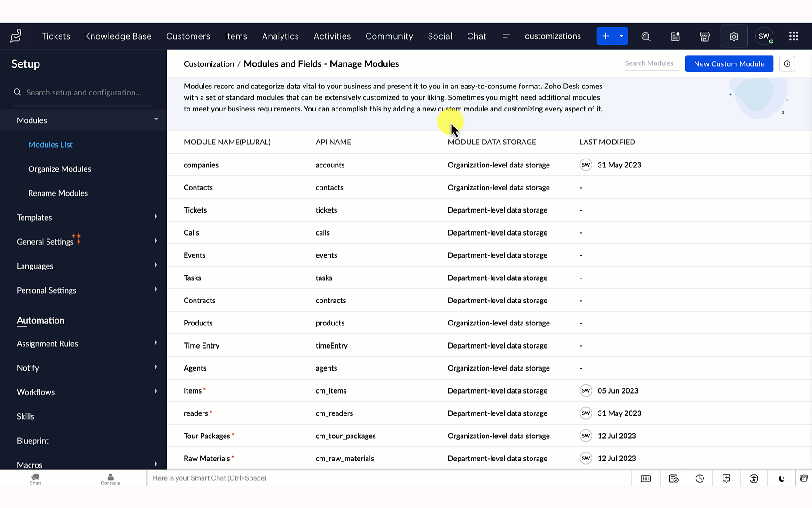Open Contacts in bottom bar

(110, 479)
